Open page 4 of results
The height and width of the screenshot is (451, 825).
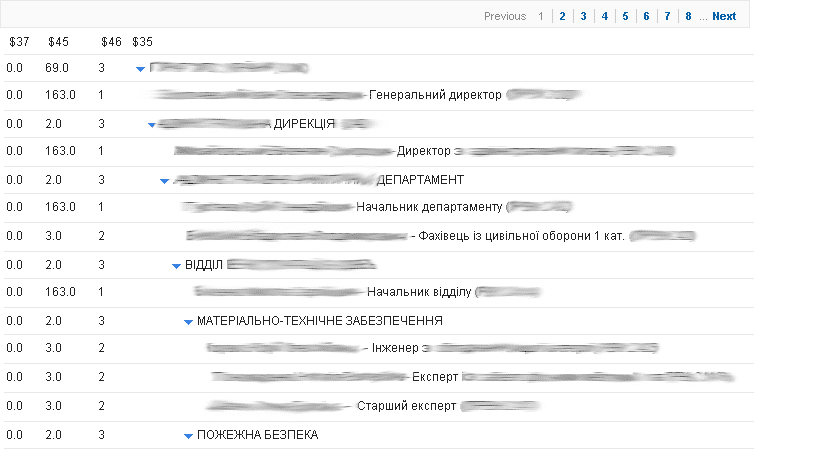[x=604, y=16]
